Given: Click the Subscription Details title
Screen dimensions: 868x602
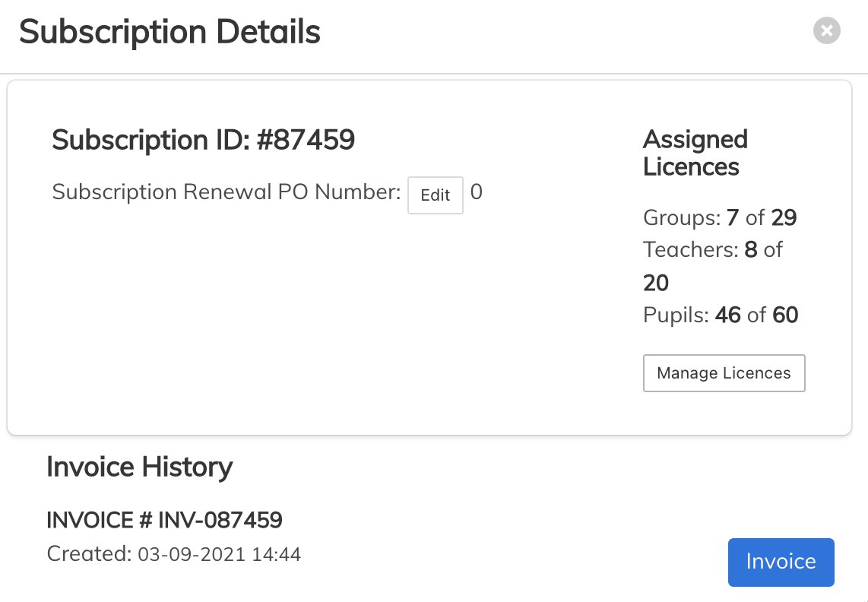Looking at the screenshot, I should [170, 32].
